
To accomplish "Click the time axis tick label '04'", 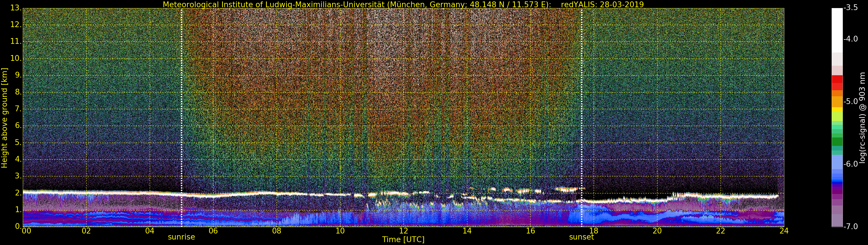I will click(150, 231).
